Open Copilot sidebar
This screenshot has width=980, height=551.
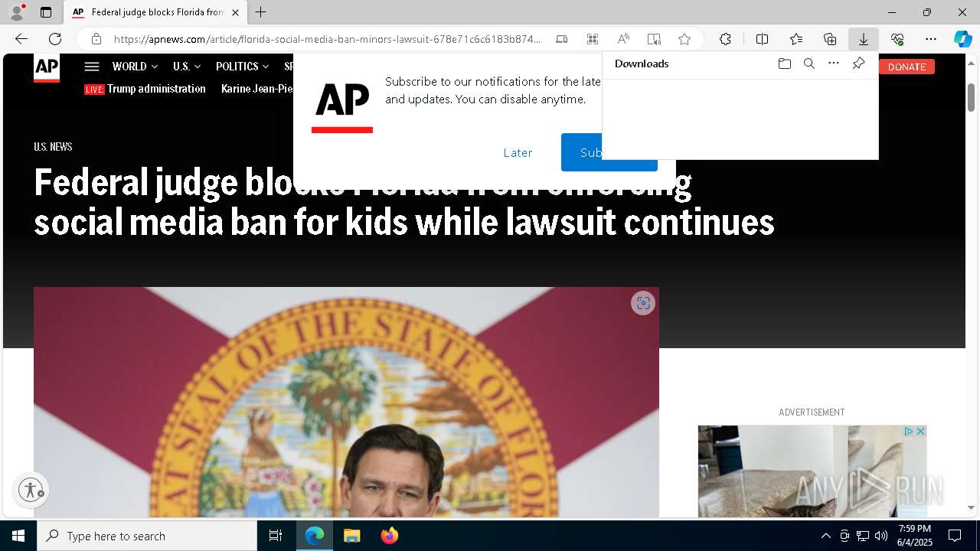[x=962, y=39]
